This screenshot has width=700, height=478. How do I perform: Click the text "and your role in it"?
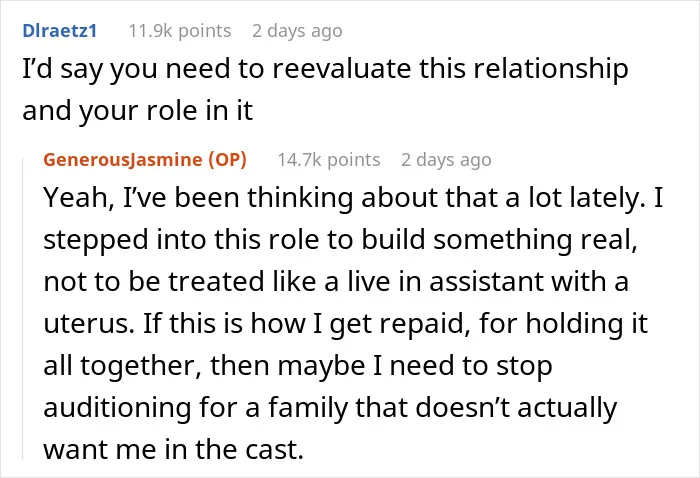click(x=138, y=111)
